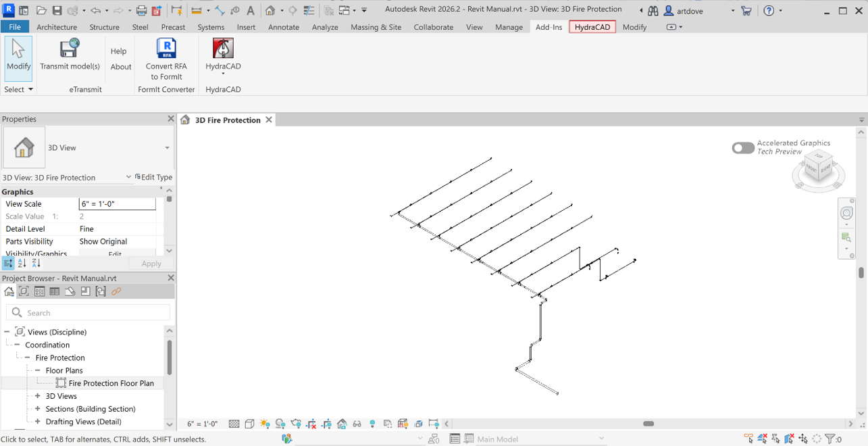Click the Worksets icon in status bar

(287, 439)
